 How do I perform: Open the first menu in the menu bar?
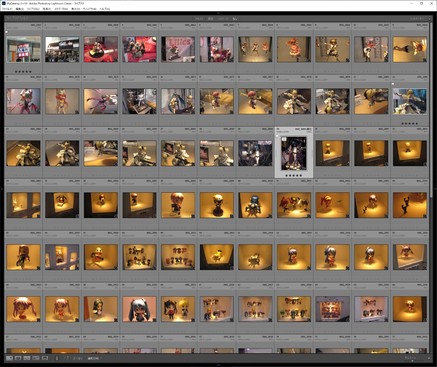[x=7, y=9]
